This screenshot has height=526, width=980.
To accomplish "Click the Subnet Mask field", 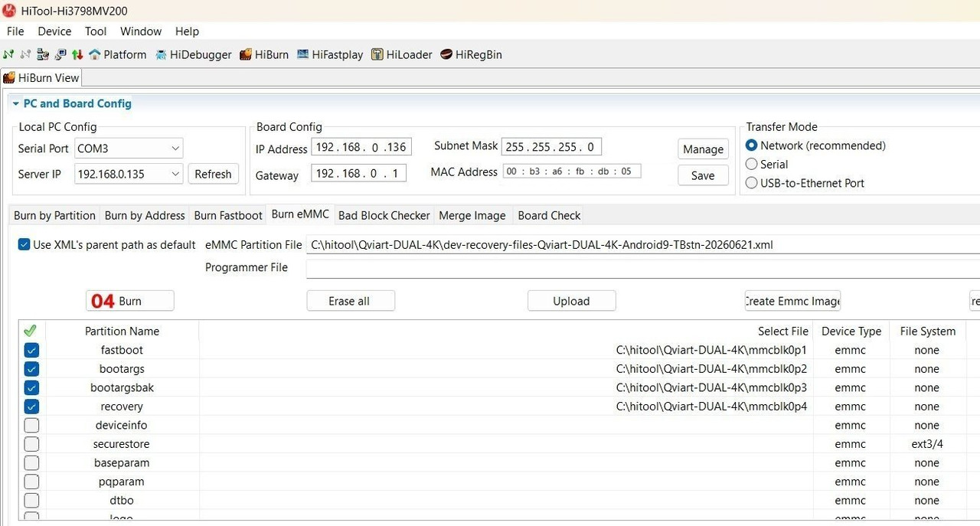I will point(551,146).
